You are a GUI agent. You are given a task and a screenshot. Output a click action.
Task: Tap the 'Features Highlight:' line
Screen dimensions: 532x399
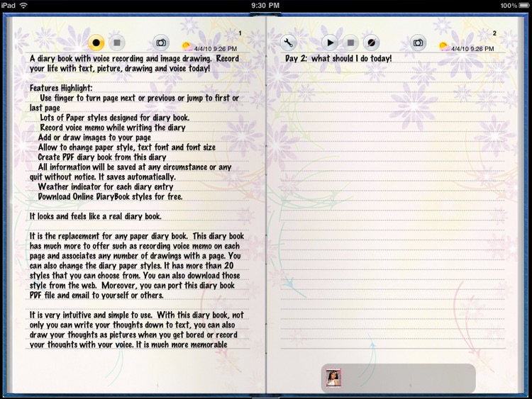tap(61, 88)
